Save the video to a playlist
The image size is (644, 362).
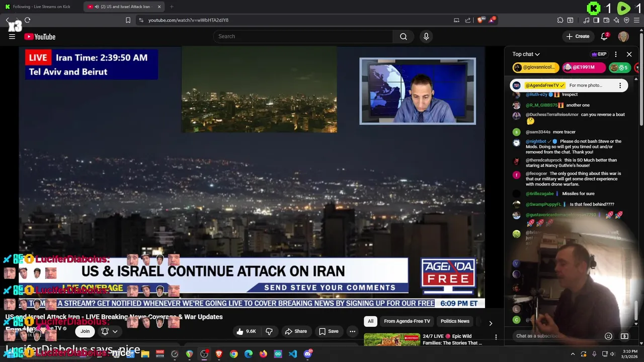(x=329, y=331)
